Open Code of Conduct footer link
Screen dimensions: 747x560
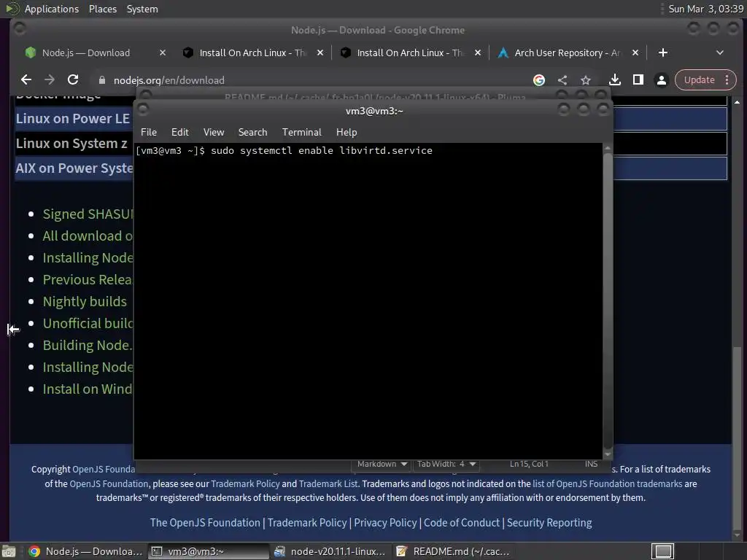tap(462, 523)
